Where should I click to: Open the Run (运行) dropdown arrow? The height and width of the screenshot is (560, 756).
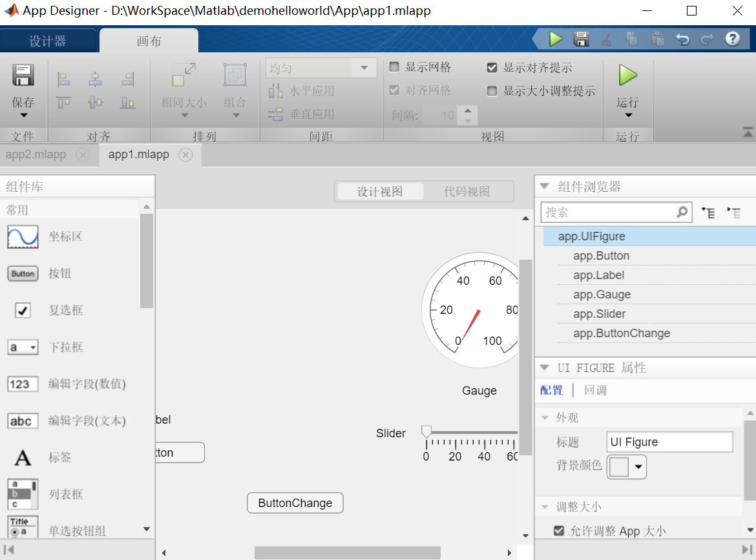[628, 116]
